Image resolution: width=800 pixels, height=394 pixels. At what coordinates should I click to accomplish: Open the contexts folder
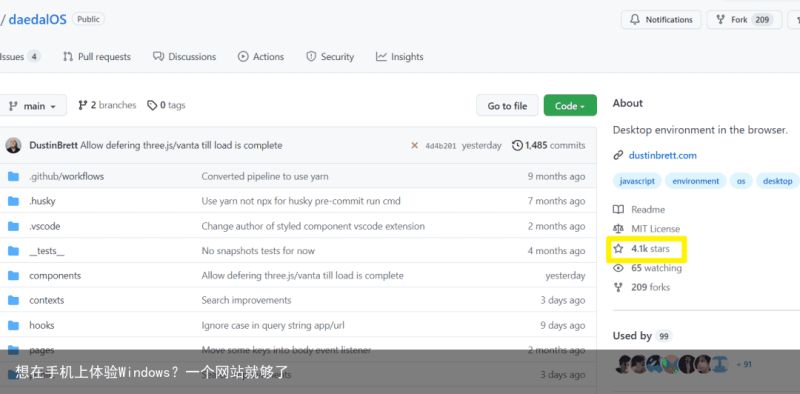46,300
